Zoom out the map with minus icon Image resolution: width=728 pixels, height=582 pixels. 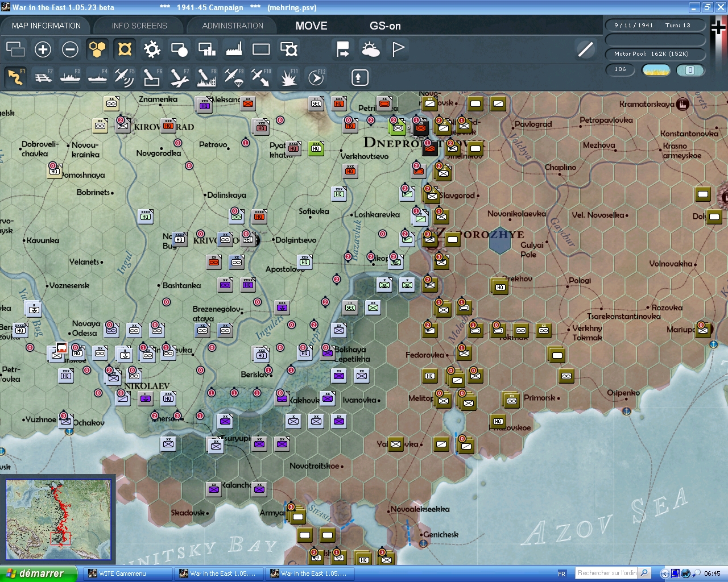pos(70,49)
